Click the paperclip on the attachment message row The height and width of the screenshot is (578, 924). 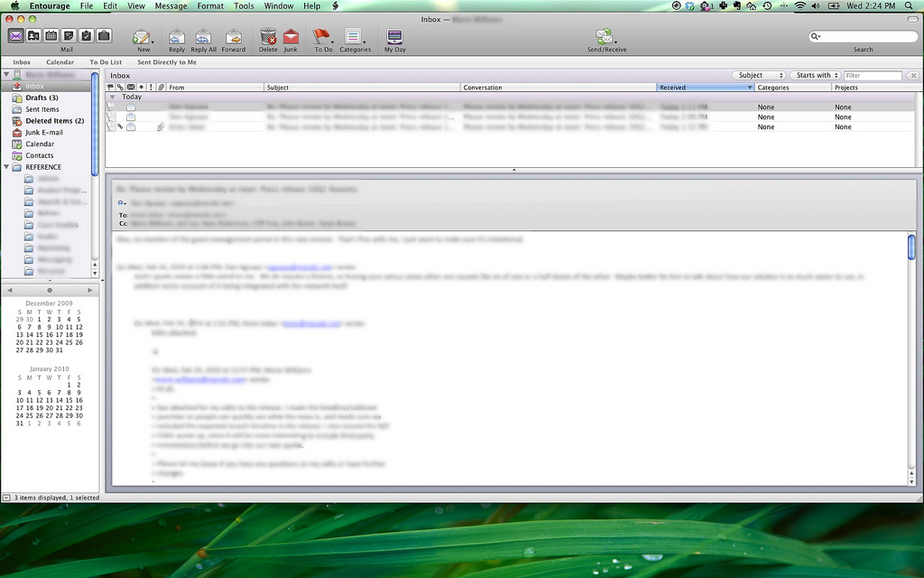pos(161,126)
